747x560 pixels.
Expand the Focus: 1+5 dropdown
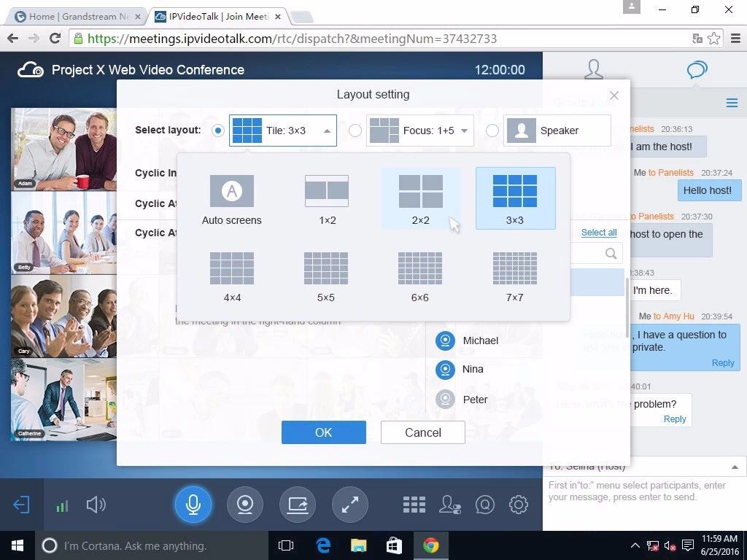point(464,131)
